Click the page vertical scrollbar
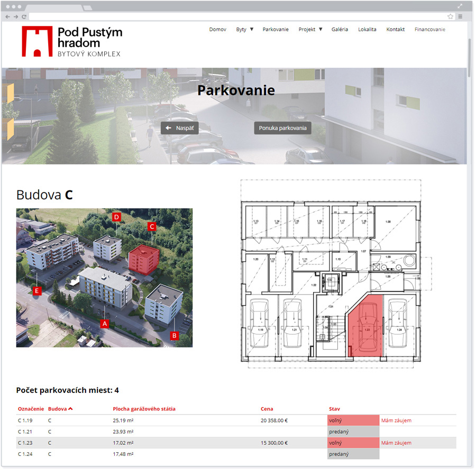 tap(469, 58)
